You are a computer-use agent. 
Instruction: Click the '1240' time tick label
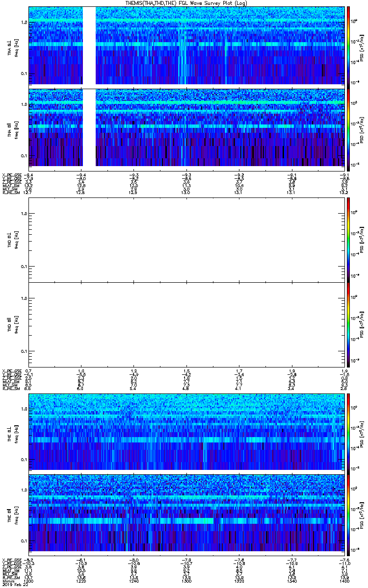pos(134,580)
